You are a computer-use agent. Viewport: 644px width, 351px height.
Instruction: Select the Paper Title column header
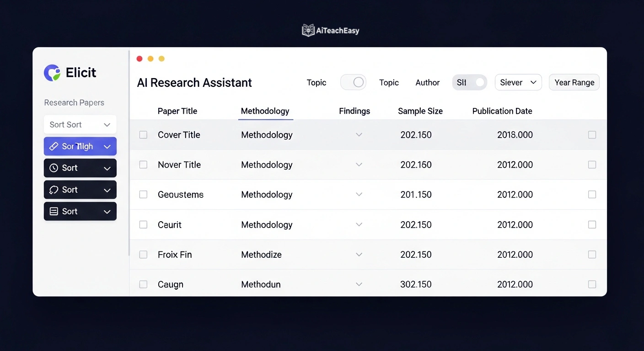pos(177,111)
